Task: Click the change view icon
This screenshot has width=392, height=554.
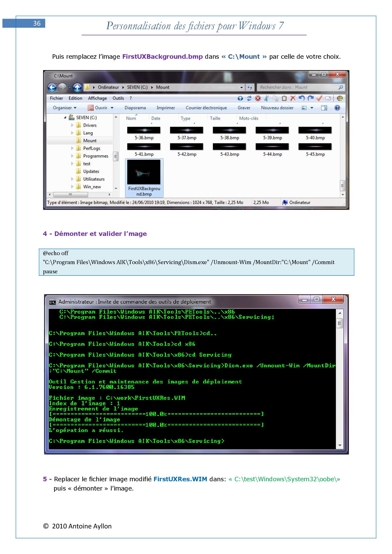Action: [x=304, y=108]
